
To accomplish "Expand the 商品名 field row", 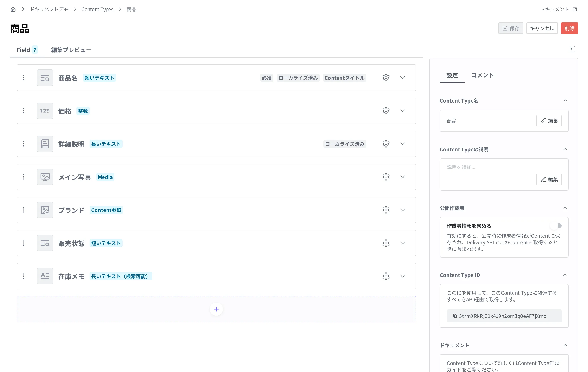I will click(x=402, y=78).
